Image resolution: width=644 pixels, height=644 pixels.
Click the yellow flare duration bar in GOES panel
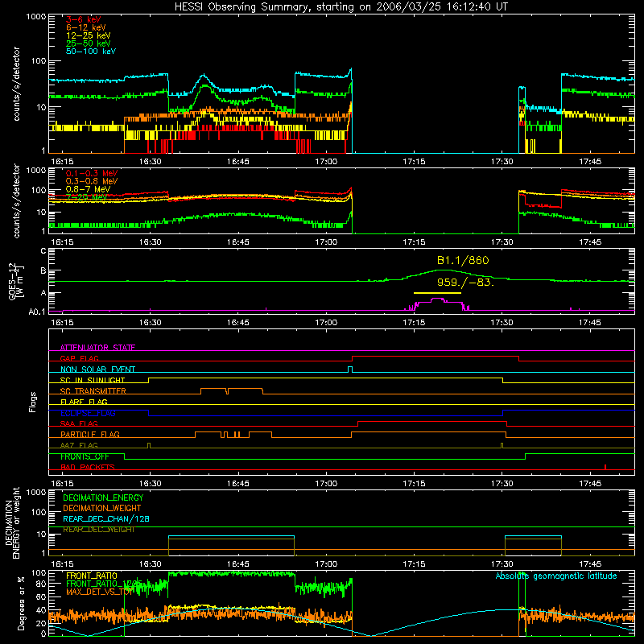point(437,293)
